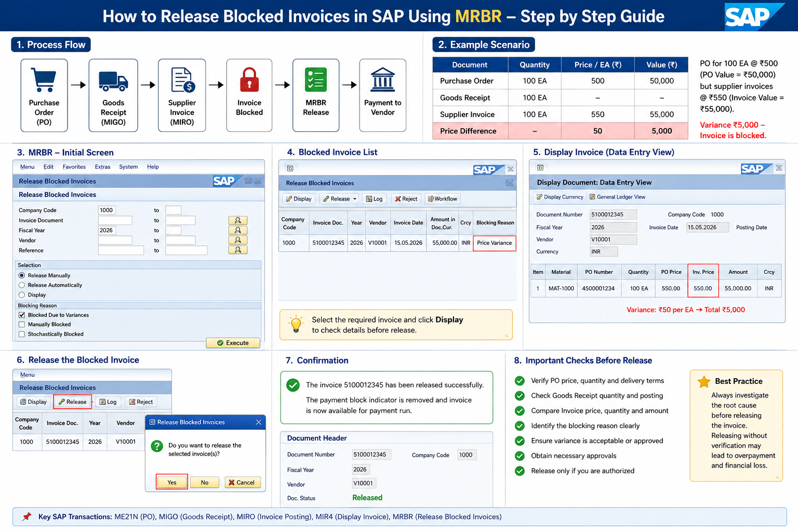Click the Workflow button
The image size is (798, 532).
443,199
